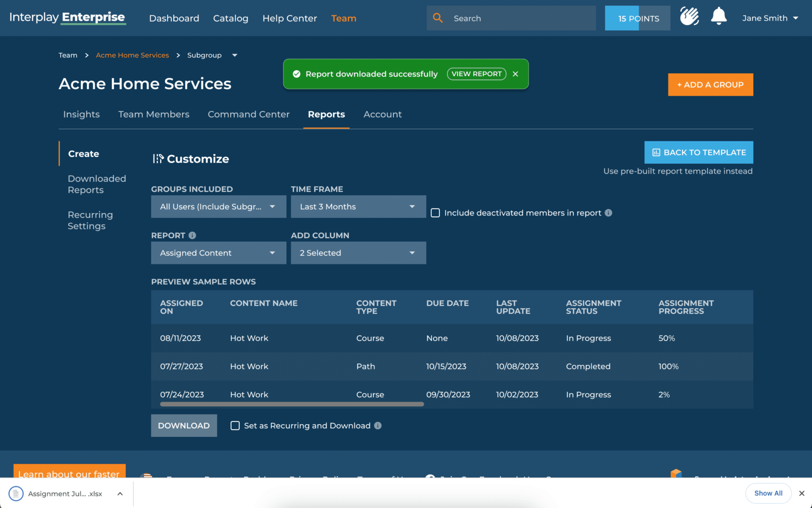
Task: Click the View Report button
Action: (x=476, y=74)
